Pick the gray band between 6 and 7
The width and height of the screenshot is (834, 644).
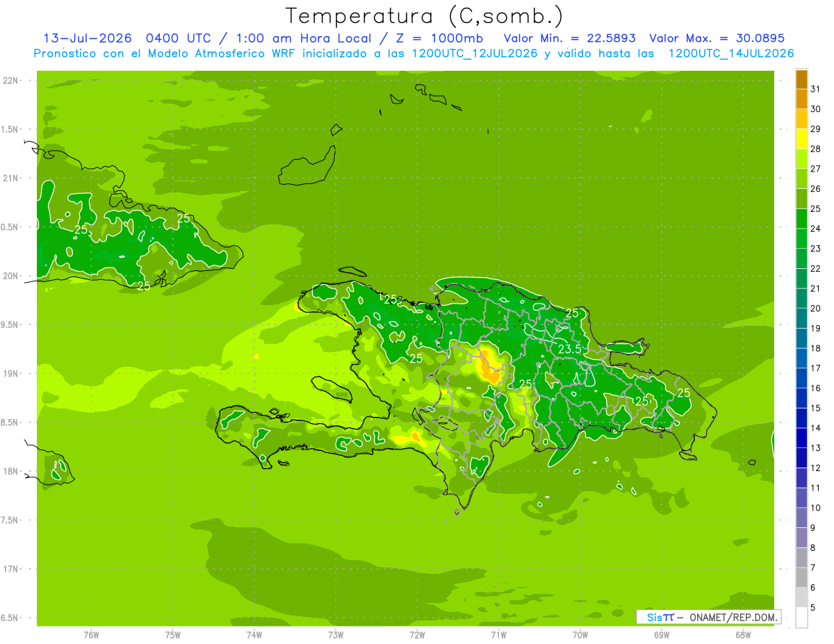pyautogui.click(x=801, y=578)
